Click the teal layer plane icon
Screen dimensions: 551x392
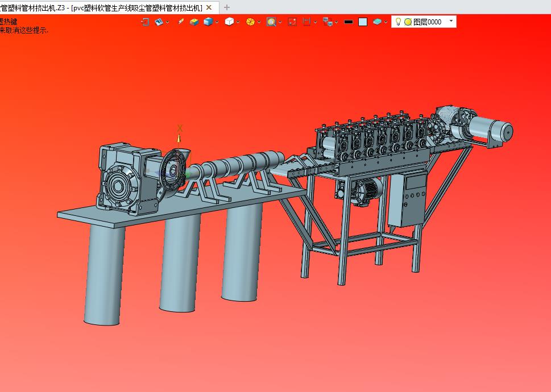pyautogui.click(x=377, y=22)
